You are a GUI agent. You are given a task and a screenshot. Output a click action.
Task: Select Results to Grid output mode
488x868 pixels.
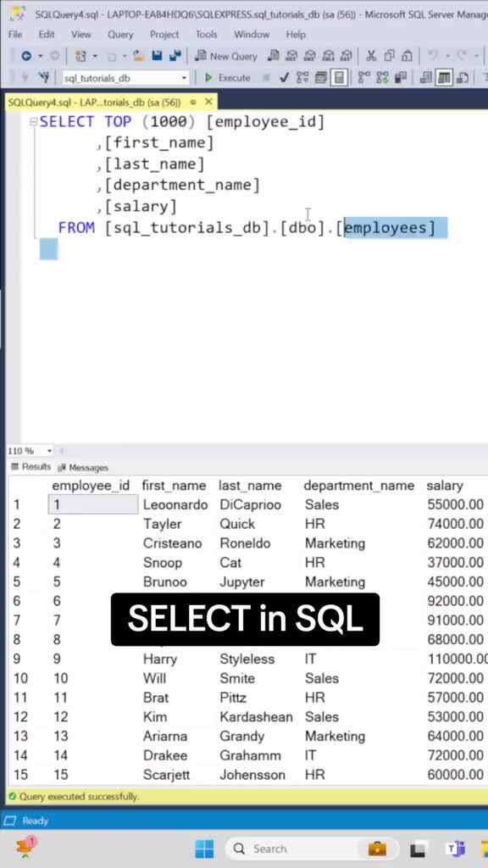pos(444,77)
